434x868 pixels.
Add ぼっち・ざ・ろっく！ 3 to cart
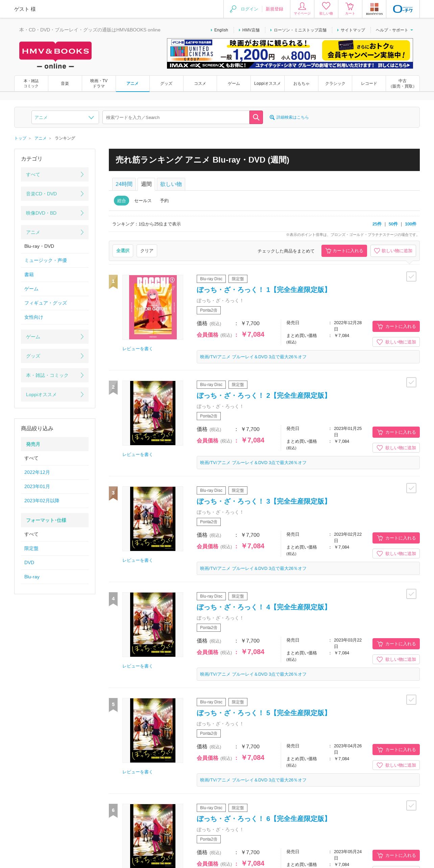tap(396, 538)
